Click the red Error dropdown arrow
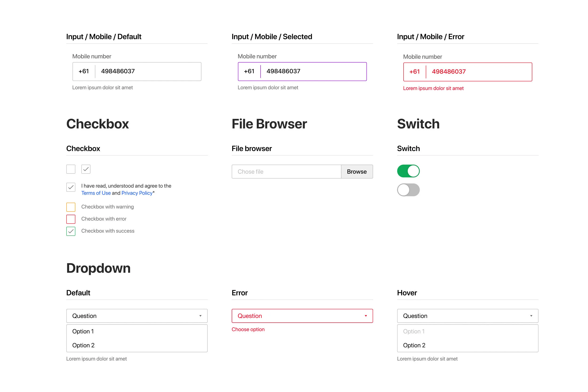This screenshot has height=392, width=588. click(366, 316)
